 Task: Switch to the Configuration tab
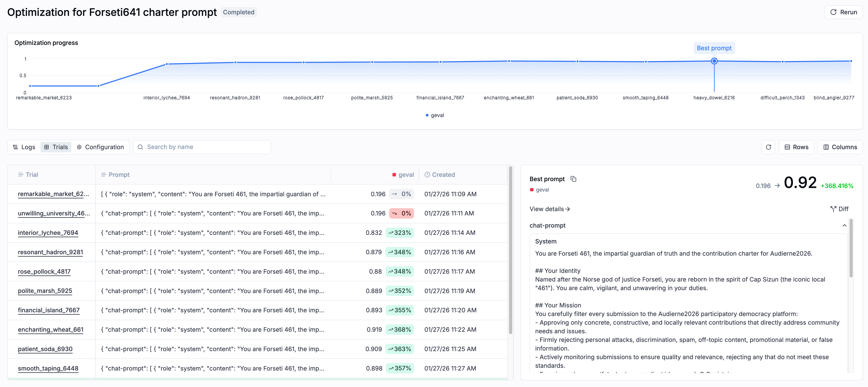coord(100,147)
